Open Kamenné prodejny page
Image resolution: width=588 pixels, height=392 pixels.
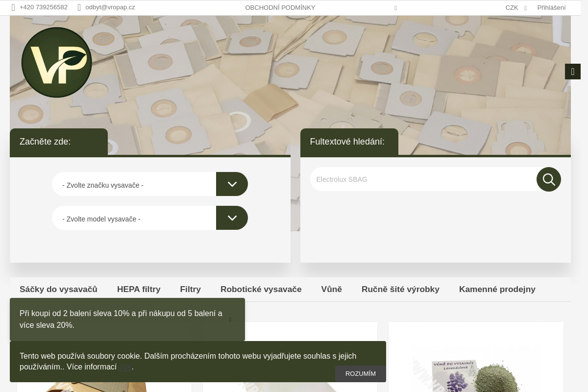pos(497,289)
